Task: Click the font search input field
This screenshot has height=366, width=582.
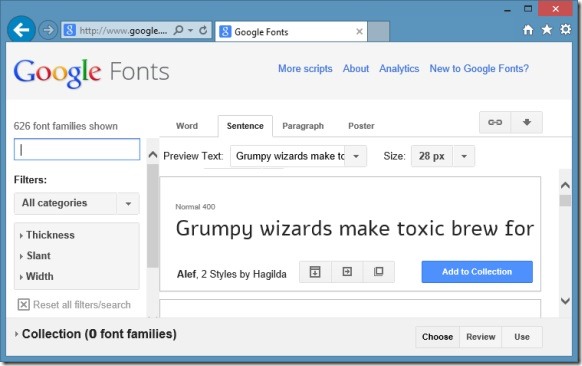Action: pyautogui.click(x=77, y=149)
